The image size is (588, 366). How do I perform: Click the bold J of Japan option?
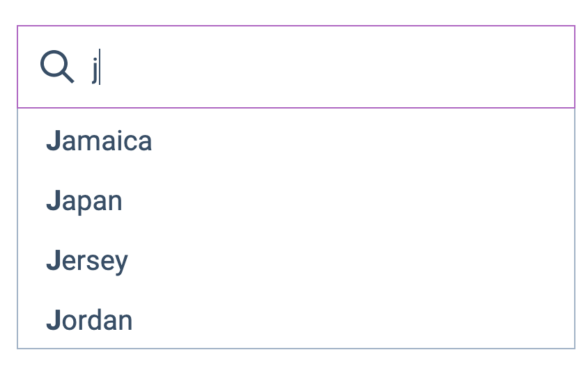click(x=54, y=201)
